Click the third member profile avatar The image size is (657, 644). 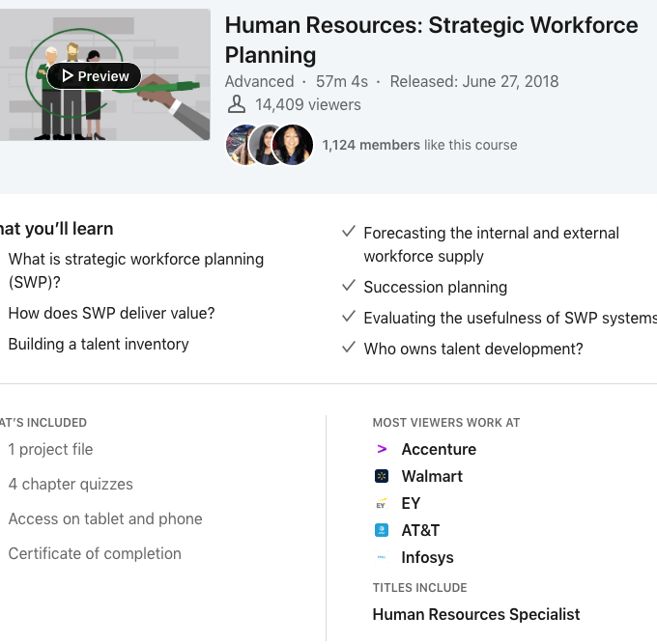click(x=293, y=145)
